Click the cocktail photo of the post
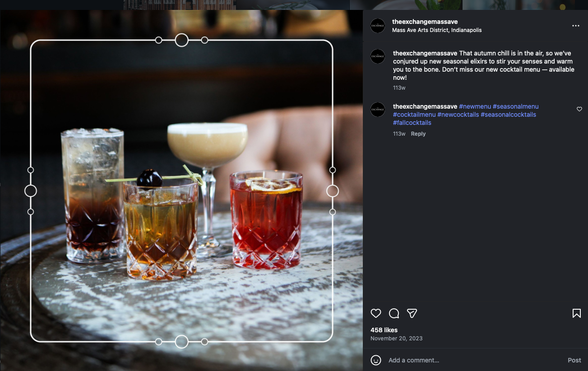The image size is (588, 371). click(181, 190)
